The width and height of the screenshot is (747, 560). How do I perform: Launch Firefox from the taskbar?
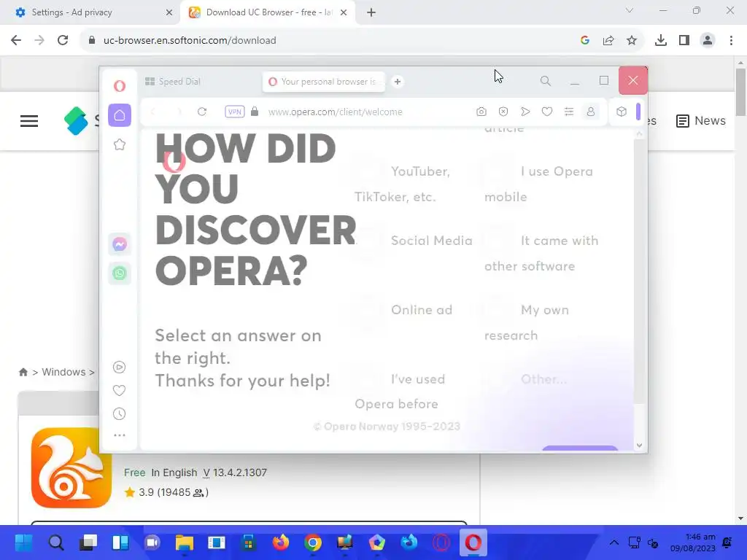281,542
